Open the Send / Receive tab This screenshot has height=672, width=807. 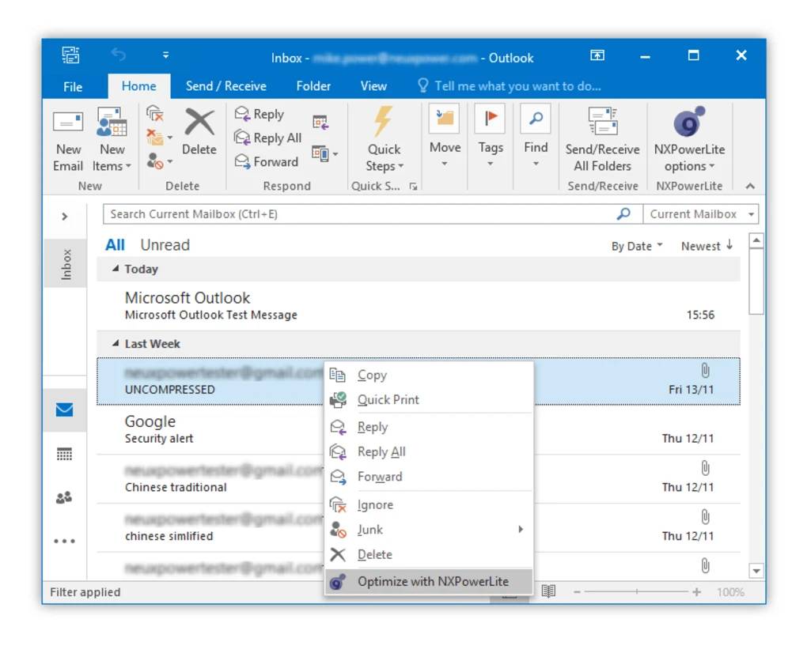point(225,86)
